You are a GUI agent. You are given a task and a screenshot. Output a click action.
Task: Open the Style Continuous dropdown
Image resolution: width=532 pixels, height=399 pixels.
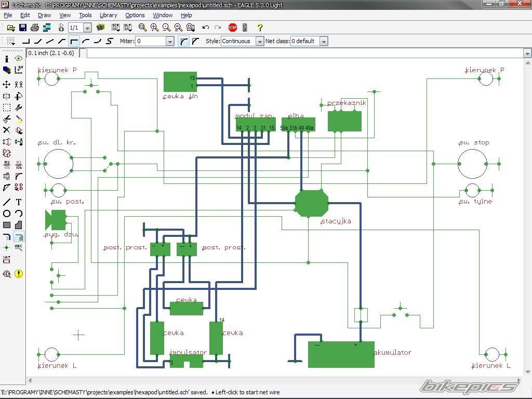[x=259, y=41]
